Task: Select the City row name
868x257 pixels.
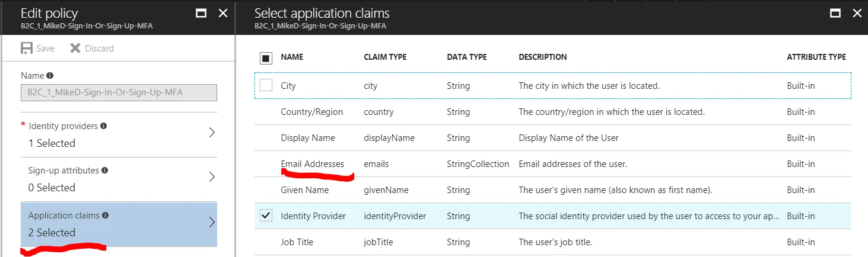Action: pyautogui.click(x=288, y=86)
